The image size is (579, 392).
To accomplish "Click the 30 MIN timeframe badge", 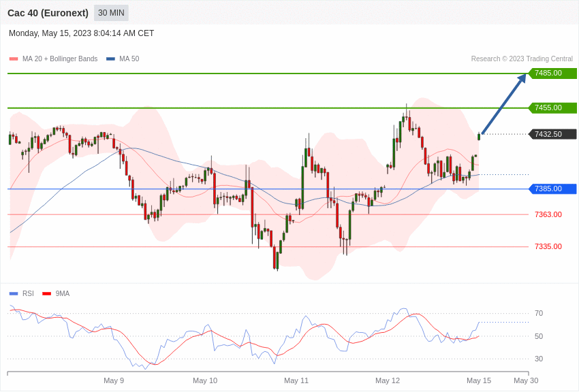I will (111, 13).
